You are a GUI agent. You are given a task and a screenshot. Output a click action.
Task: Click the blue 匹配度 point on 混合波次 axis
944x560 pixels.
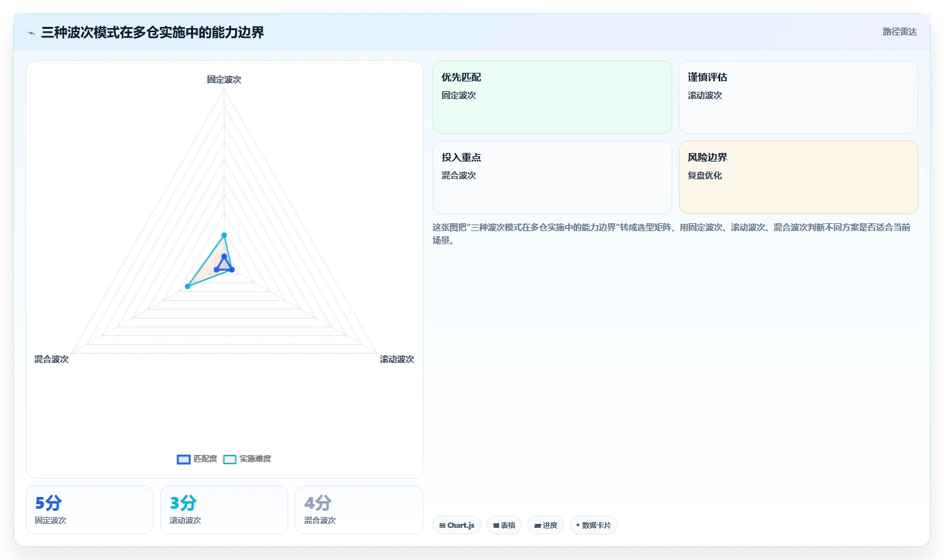[217, 270]
